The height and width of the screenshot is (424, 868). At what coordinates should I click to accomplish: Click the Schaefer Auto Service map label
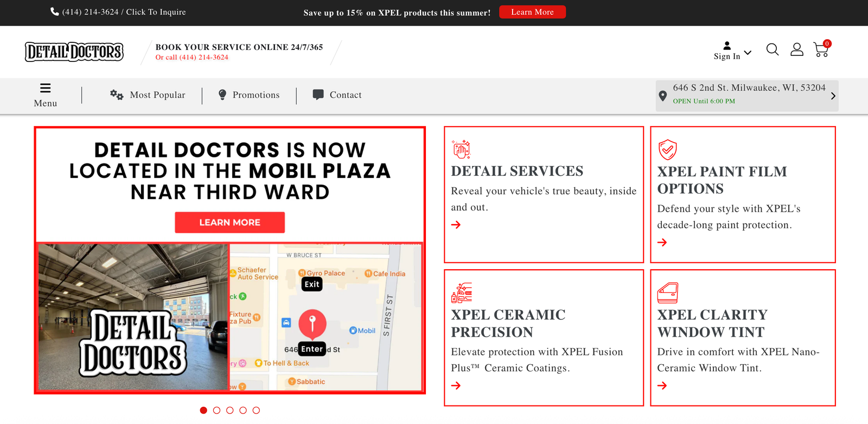pyautogui.click(x=254, y=274)
